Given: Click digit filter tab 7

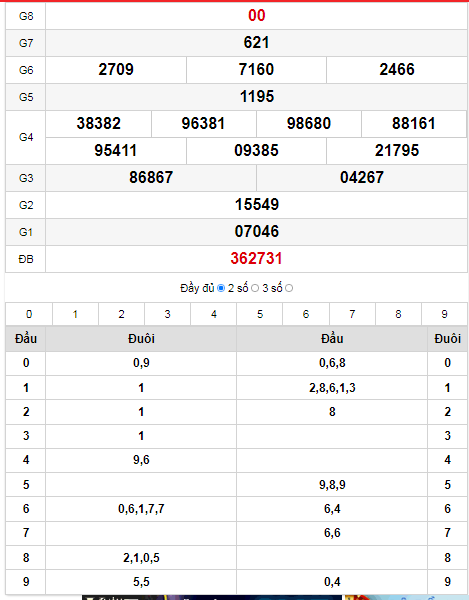Looking at the screenshot, I should 352,314.
